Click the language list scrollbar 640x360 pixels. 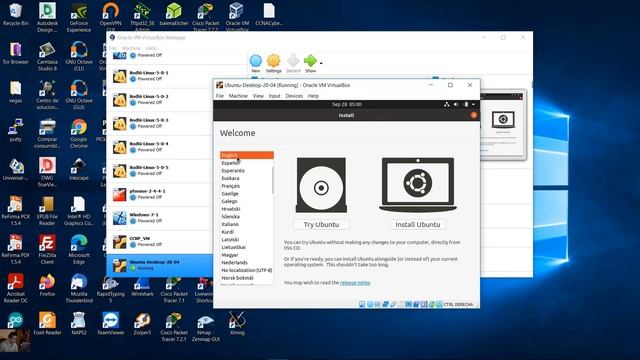tap(272, 180)
